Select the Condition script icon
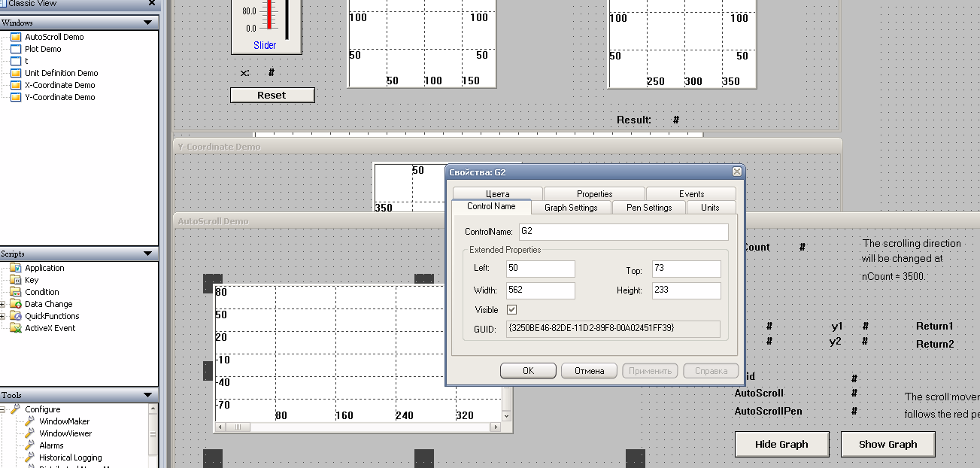The height and width of the screenshot is (468, 980). pyautogui.click(x=15, y=292)
